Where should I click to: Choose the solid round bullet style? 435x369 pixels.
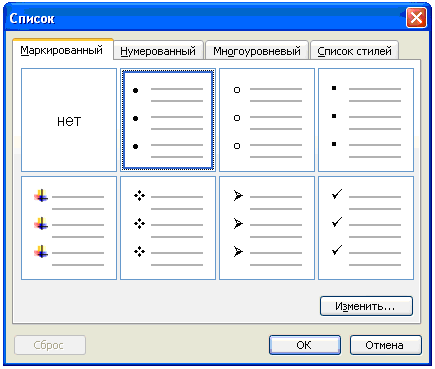(168, 120)
